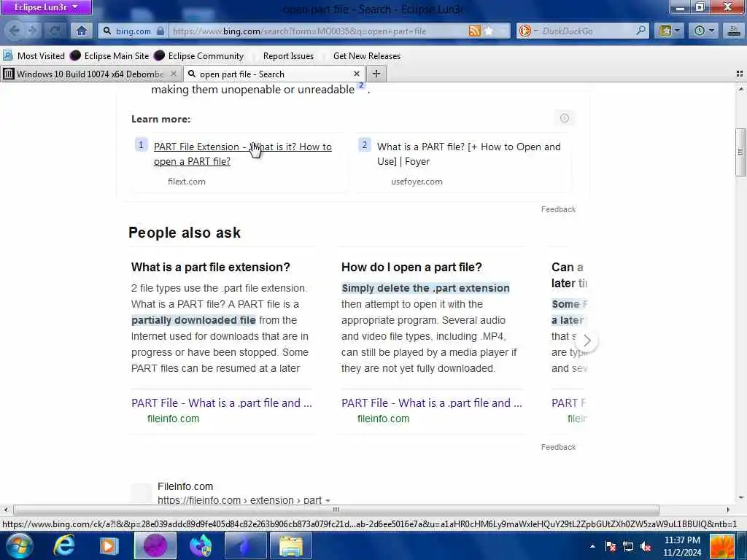Go forward to the next page

point(32,31)
